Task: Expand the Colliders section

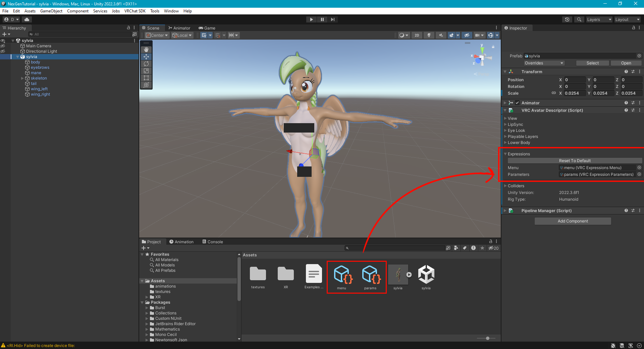Action: [505, 186]
